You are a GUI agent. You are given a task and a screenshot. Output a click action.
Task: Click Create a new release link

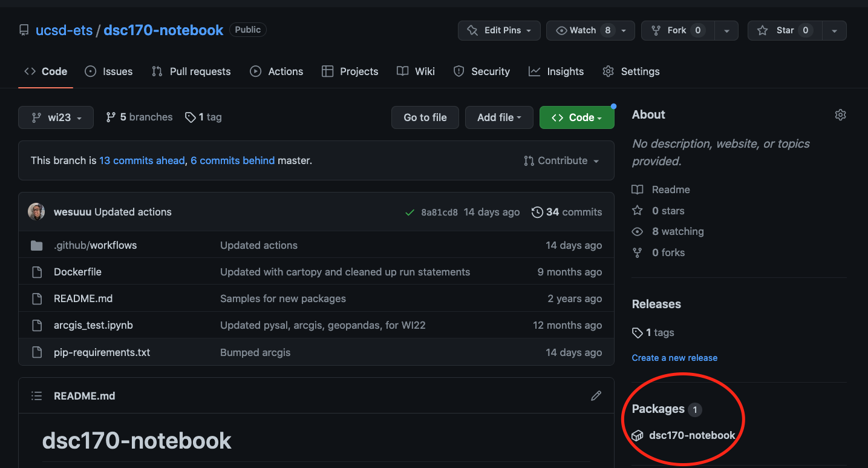[x=674, y=358]
